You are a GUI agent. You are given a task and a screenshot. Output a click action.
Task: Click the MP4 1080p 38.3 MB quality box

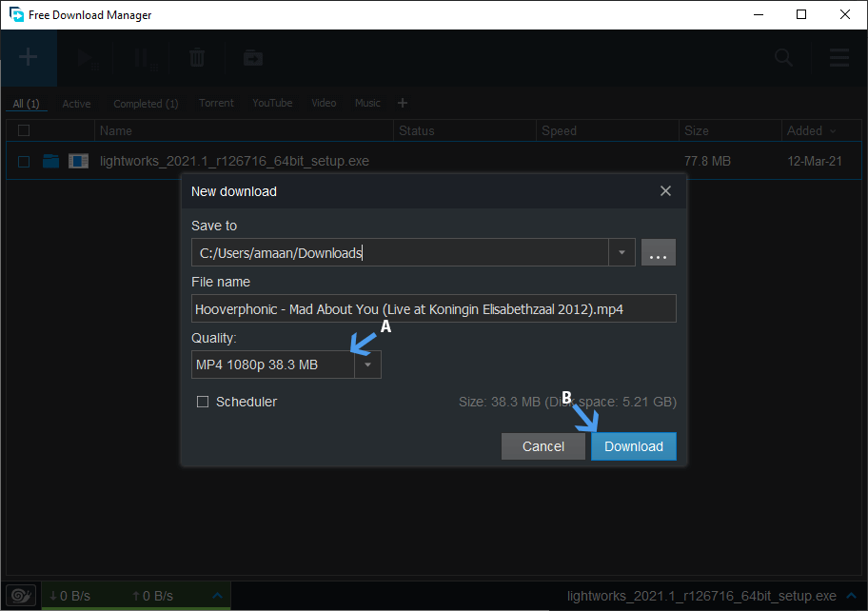pyautogui.click(x=273, y=365)
